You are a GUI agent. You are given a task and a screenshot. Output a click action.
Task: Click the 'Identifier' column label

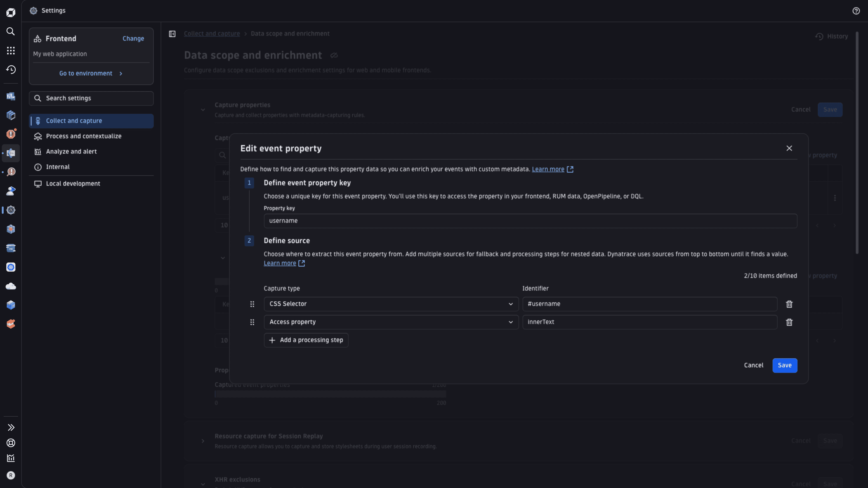pyautogui.click(x=535, y=289)
